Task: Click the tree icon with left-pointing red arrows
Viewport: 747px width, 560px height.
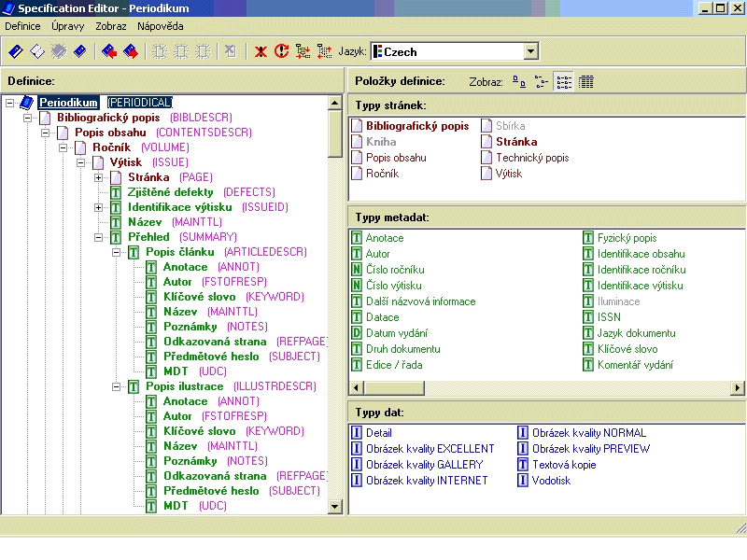Action: click(324, 51)
